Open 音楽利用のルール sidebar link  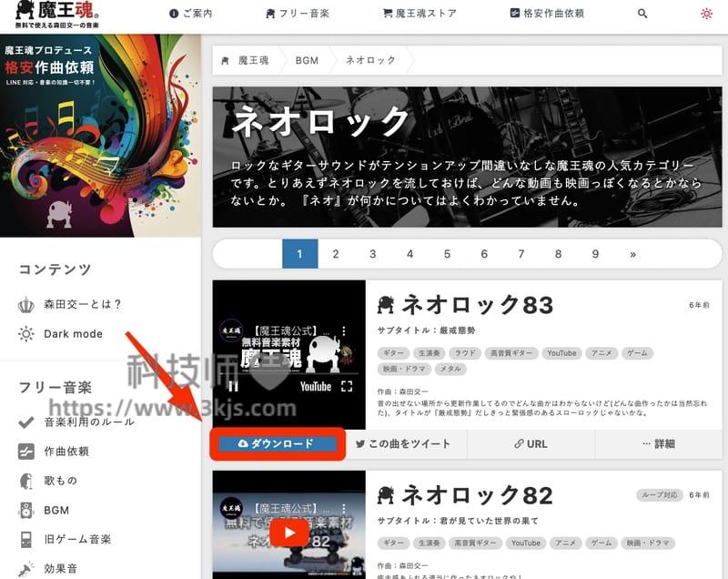tap(89, 422)
